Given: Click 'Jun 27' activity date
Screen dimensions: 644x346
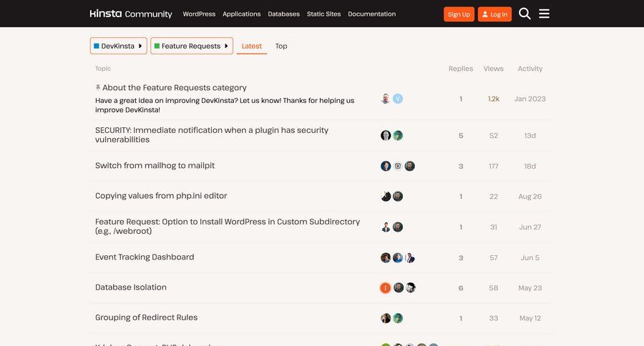Looking at the screenshot, I should point(530,227).
